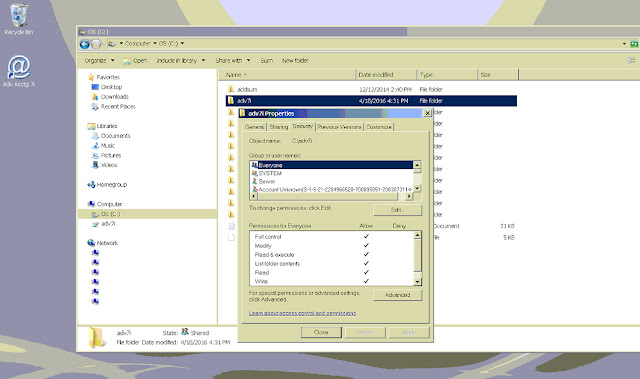The image size is (640, 379).
Task: Click the addsum folder icon
Action: point(231,89)
